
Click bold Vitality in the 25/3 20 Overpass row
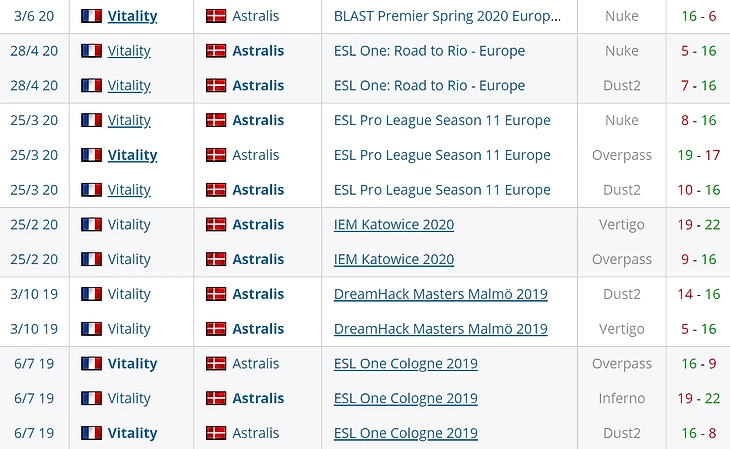tap(132, 155)
